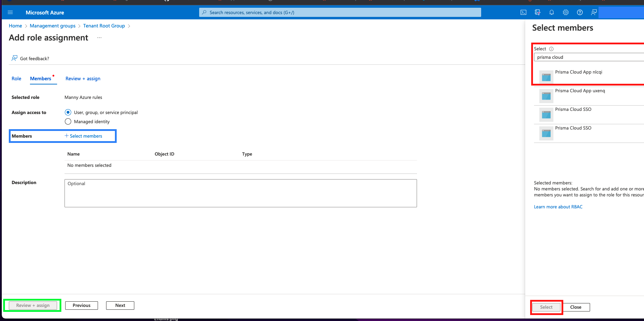The height and width of the screenshot is (321, 644).
Task: Expand the breadcrumb chevron after Tenant Root Group
Action: (x=129, y=26)
